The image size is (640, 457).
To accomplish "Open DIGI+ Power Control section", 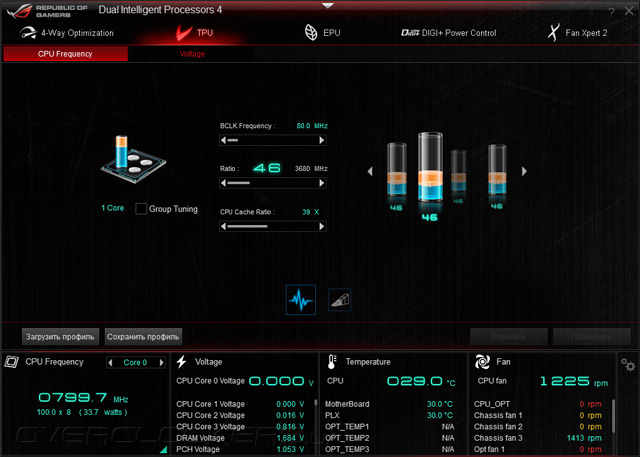I will point(449,33).
